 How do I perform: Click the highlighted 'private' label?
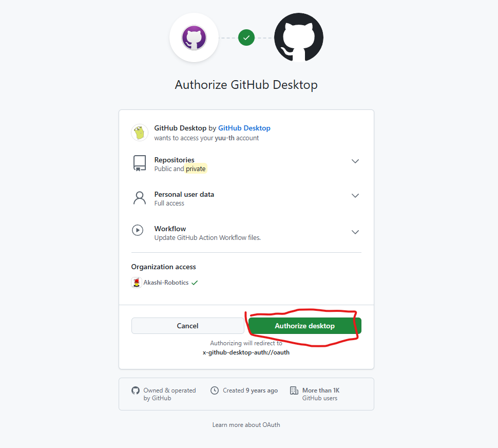pyautogui.click(x=196, y=169)
